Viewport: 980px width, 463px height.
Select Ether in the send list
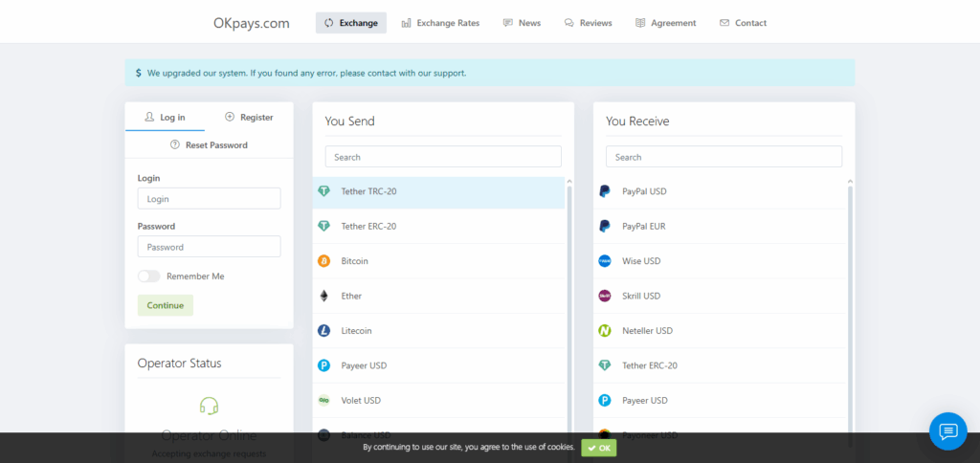351,297
